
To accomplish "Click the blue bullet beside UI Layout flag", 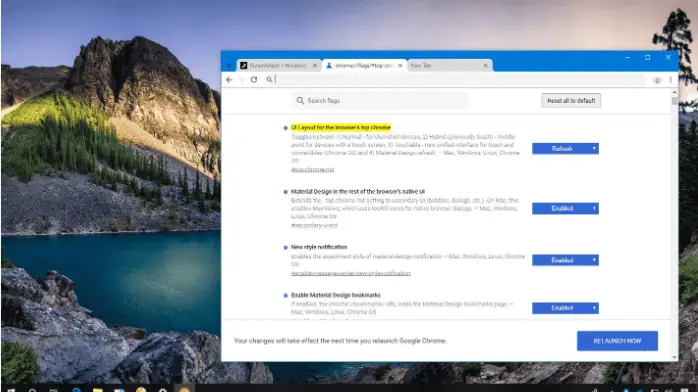I will click(285, 128).
